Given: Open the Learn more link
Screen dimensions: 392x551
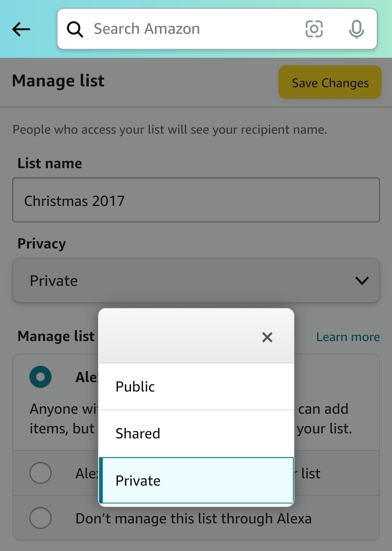Looking at the screenshot, I should point(348,337).
